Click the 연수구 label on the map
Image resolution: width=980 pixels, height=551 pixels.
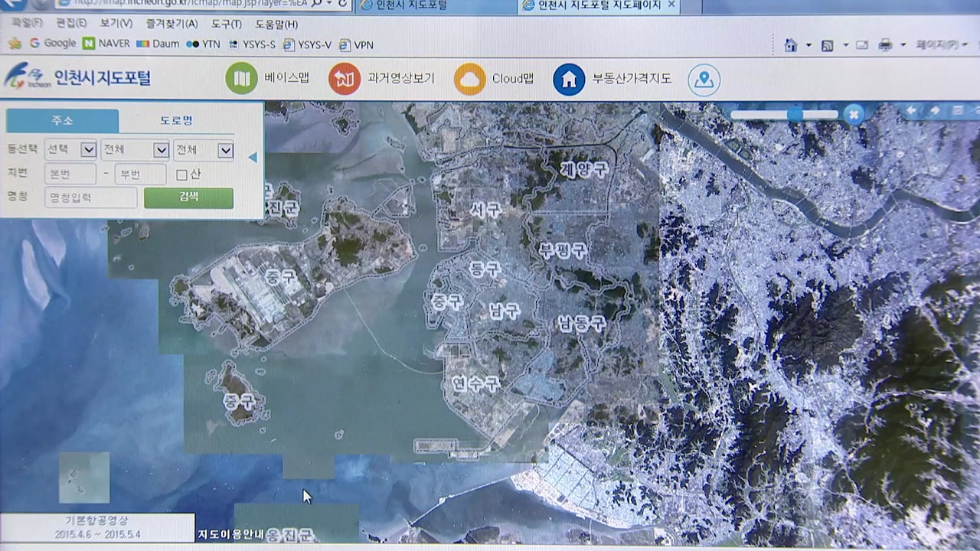coord(475,383)
